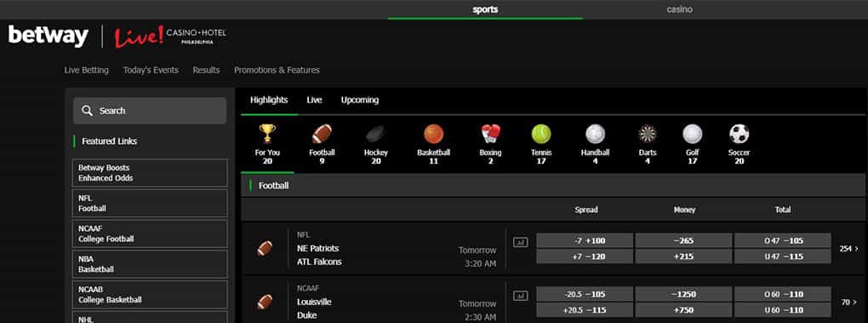The height and width of the screenshot is (323, 868).
Task: Expand 254 more markets for Patriots game
Action: point(848,249)
